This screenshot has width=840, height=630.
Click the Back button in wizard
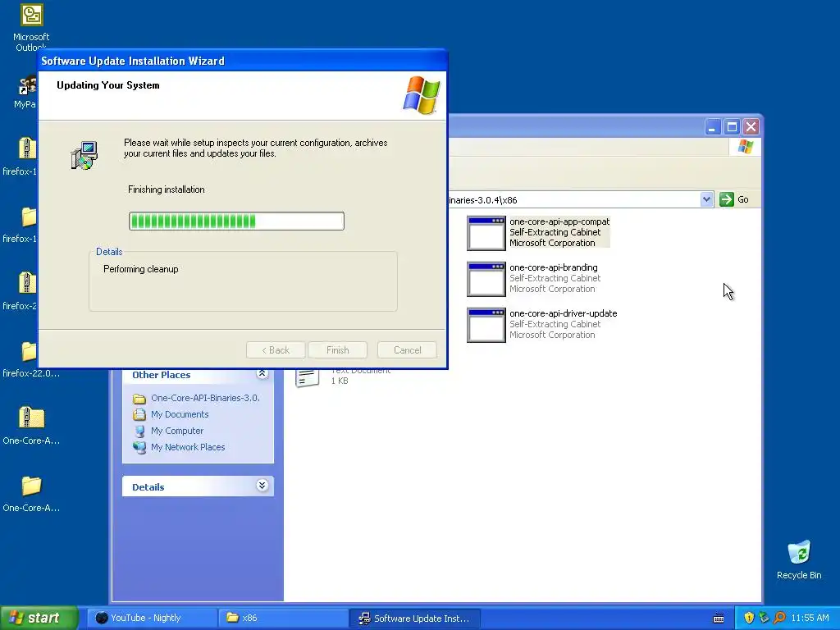click(x=276, y=350)
